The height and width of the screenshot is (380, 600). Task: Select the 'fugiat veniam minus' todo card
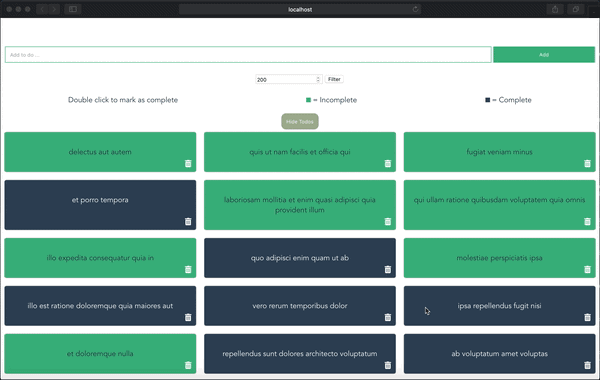pos(499,152)
